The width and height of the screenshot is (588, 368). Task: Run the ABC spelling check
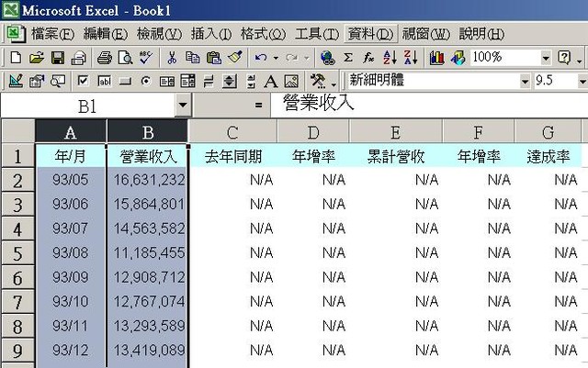(x=146, y=58)
